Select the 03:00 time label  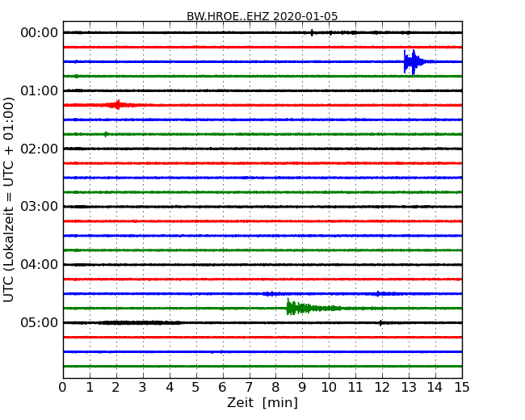pyautogui.click(x=40, y=207)
